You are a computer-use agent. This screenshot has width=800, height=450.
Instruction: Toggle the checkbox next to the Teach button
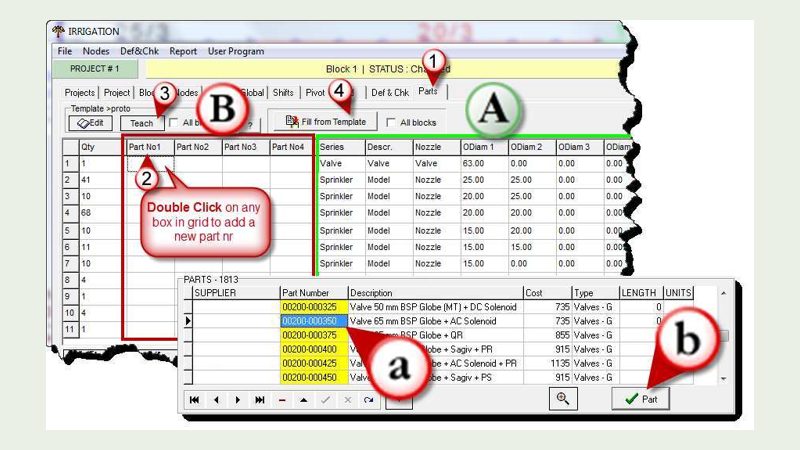point(173,122)
